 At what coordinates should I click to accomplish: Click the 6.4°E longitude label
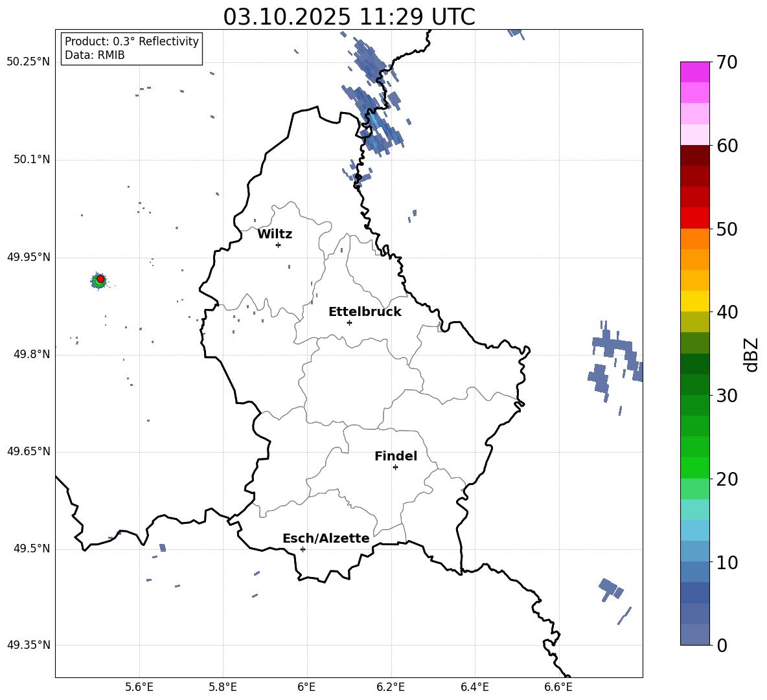click(x=474, y=687)
